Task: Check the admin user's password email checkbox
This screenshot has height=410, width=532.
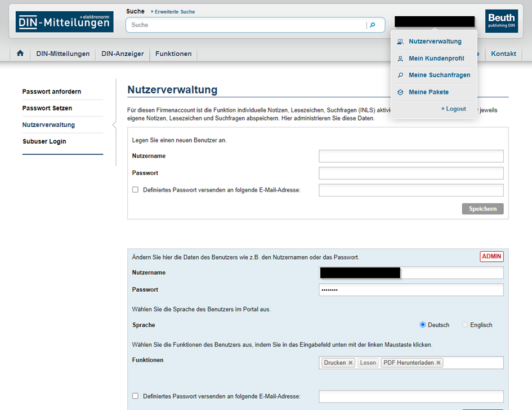Action: point(135,396)
